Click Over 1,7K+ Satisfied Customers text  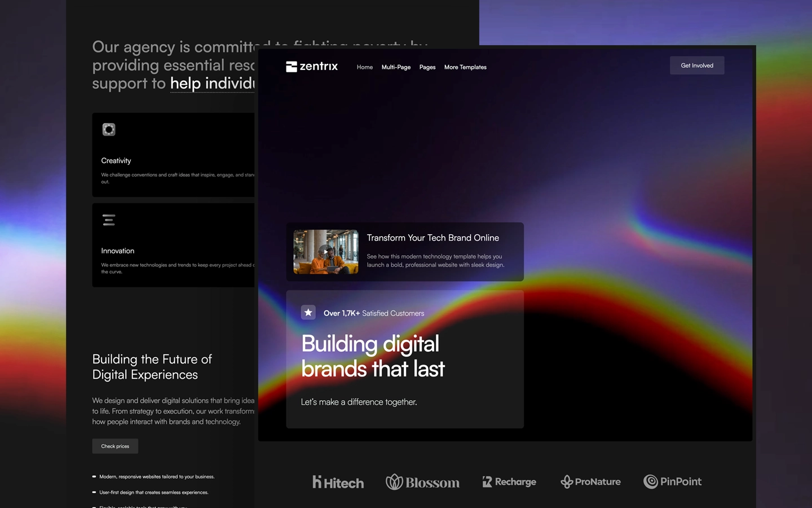tap(374, 313)
